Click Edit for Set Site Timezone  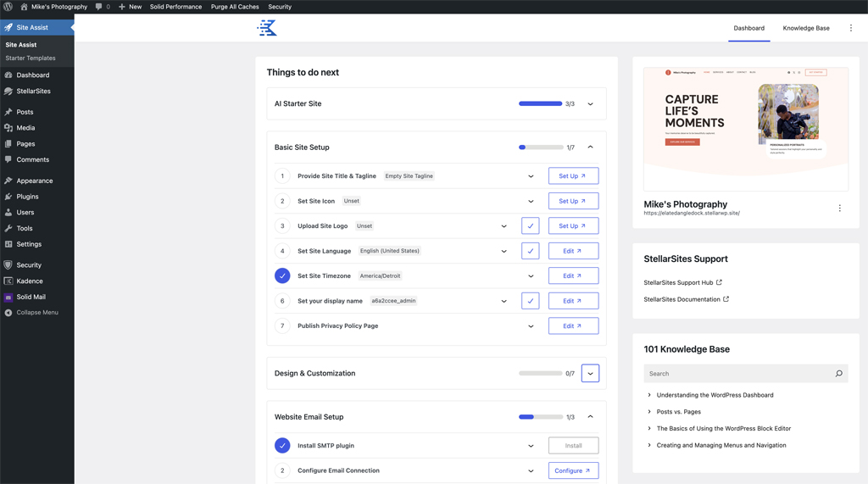[574, 275]
